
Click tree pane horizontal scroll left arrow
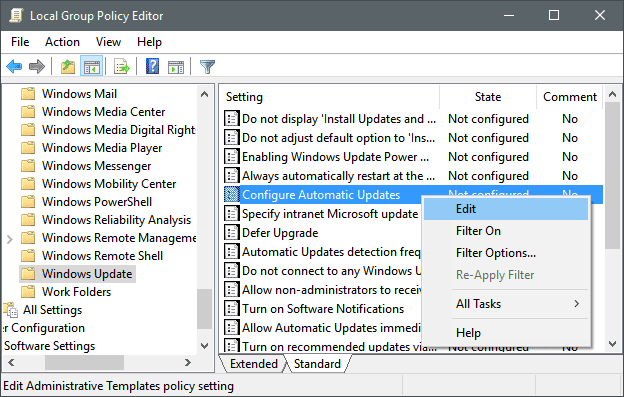click(11, 362)
